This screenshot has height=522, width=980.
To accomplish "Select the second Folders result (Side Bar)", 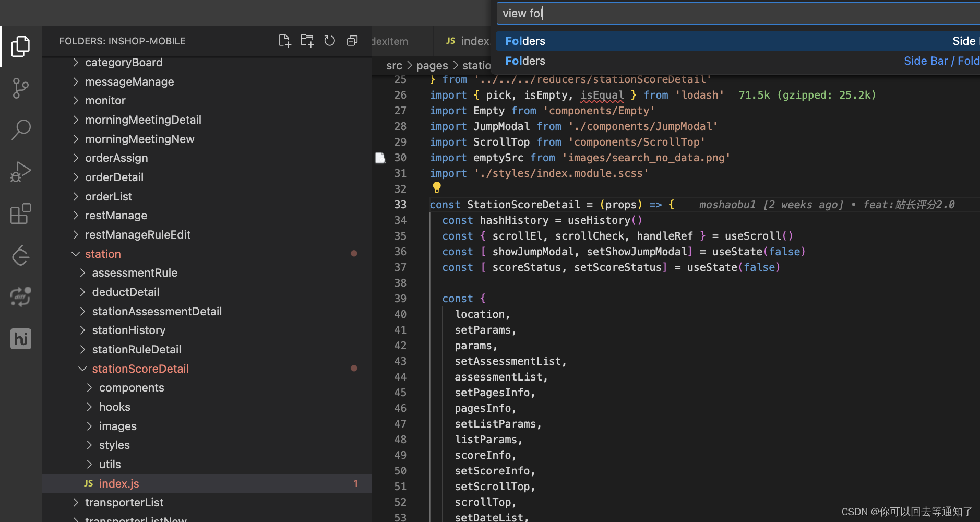I will [737, 61].
